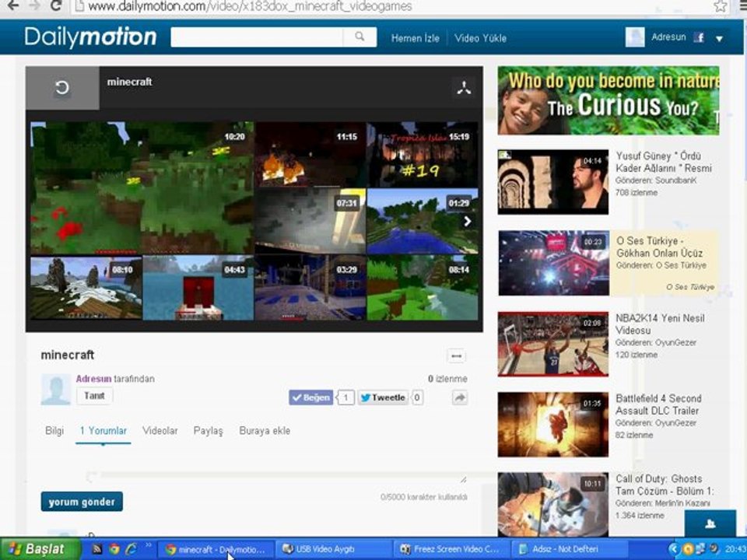
Task: Click the Dailymotion logo
Action: pos(90,37)
